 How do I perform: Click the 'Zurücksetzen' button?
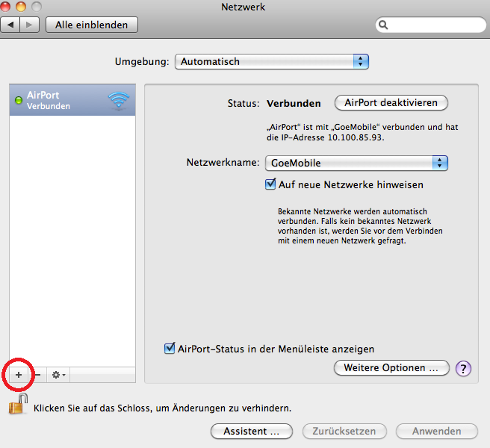(344, 431)
